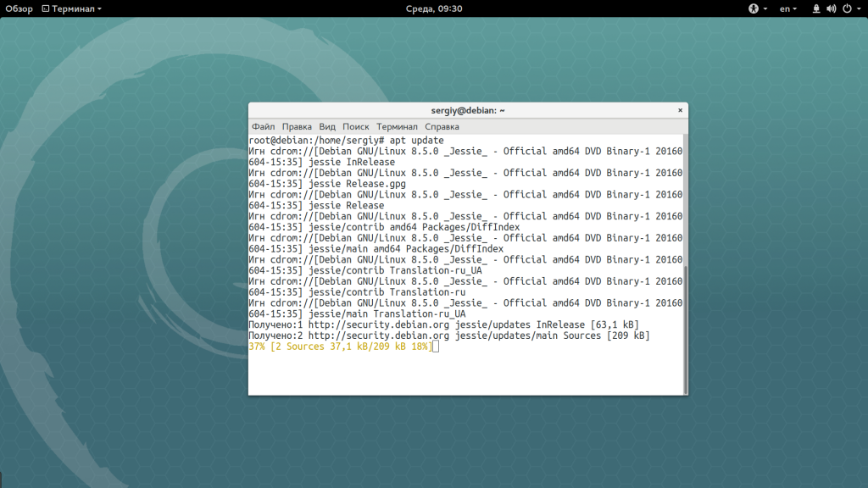
Task: Open the Файл menu
Action: 263,126
